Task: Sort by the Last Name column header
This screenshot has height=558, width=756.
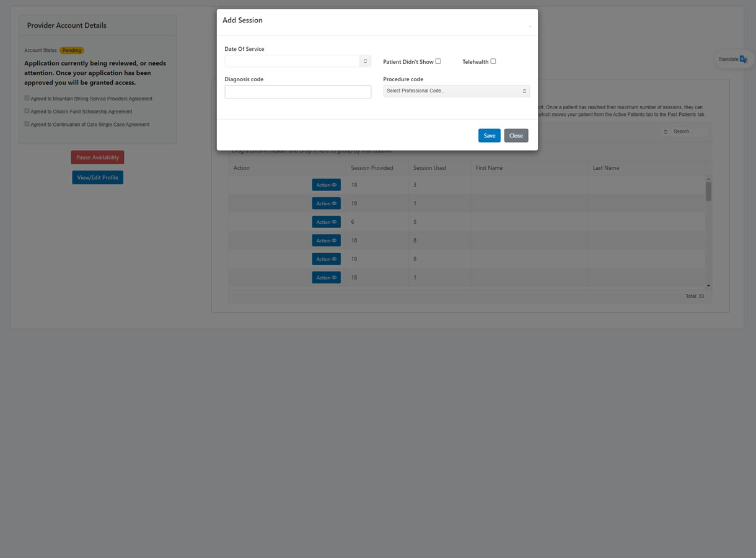Action: (605, 168)
